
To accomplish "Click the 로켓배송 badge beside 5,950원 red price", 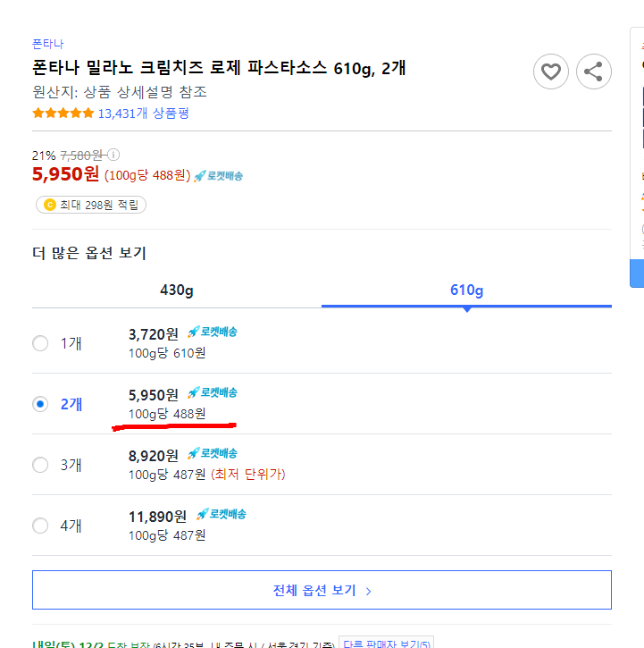I will tap(219, 176).
